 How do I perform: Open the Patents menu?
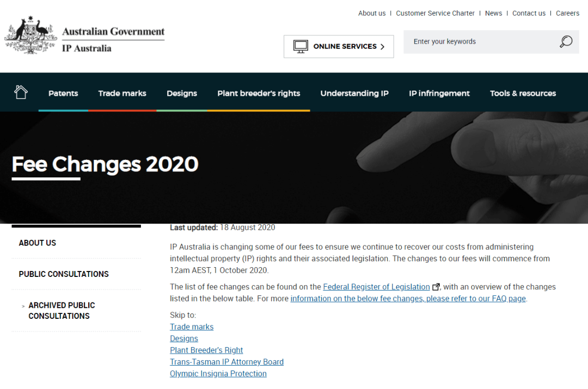63,94
